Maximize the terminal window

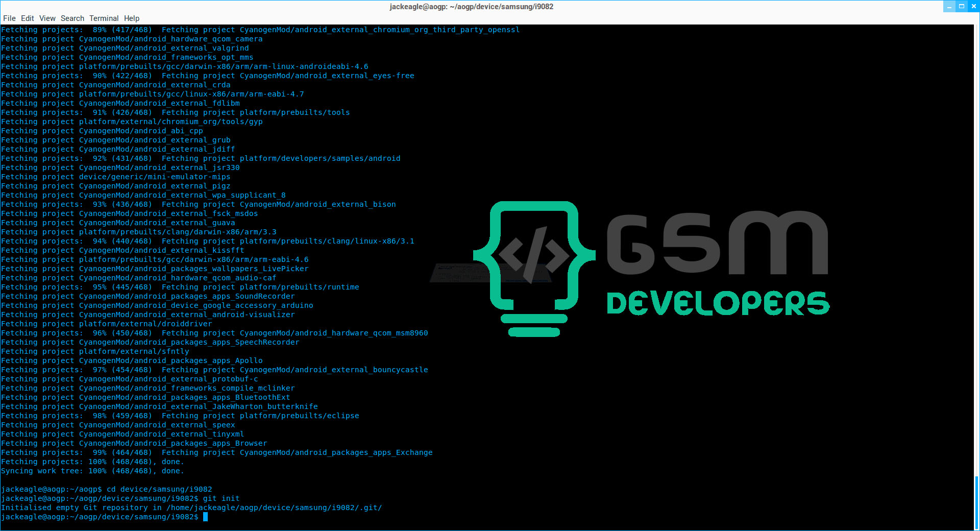tap(962, 6)
